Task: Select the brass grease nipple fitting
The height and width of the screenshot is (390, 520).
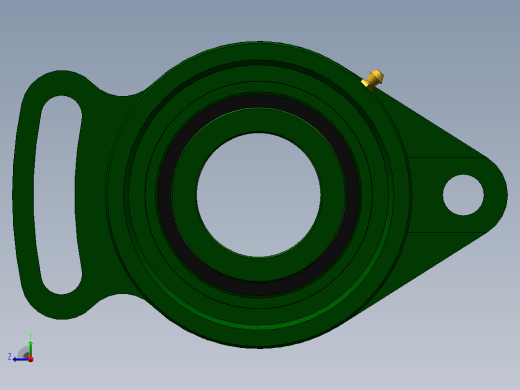Action: point(373,80)
